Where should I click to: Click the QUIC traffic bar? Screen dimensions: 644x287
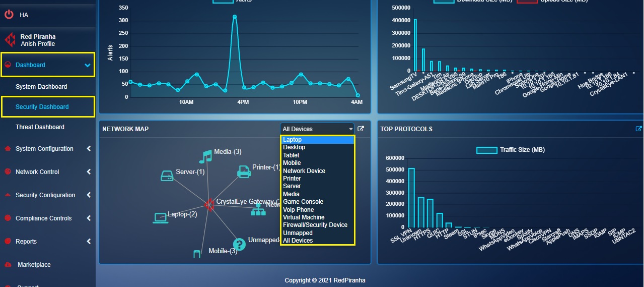440,220
